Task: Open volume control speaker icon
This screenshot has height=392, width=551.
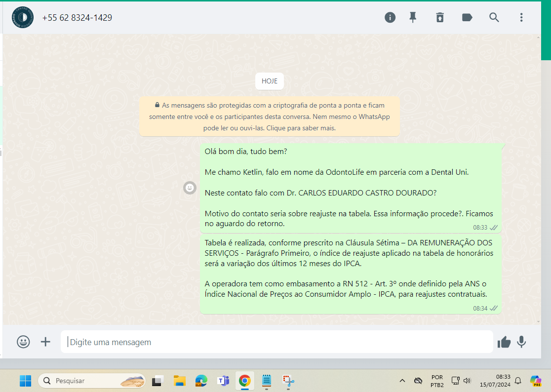Action: 467,381
